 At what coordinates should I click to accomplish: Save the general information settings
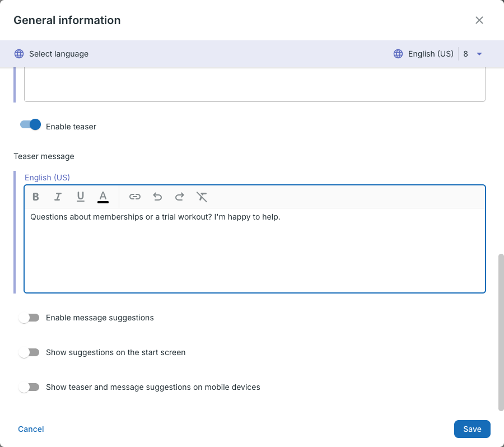(x=472, y=429)
